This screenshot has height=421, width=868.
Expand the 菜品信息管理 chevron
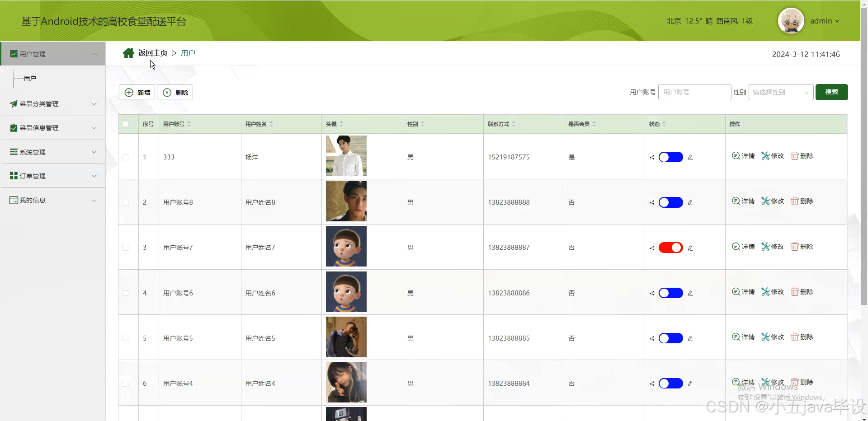[94, 128]
